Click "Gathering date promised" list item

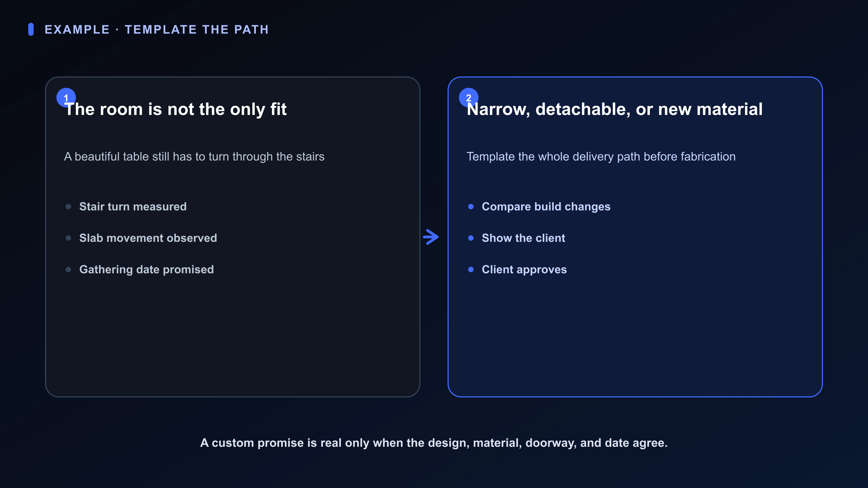coord(146,270)
